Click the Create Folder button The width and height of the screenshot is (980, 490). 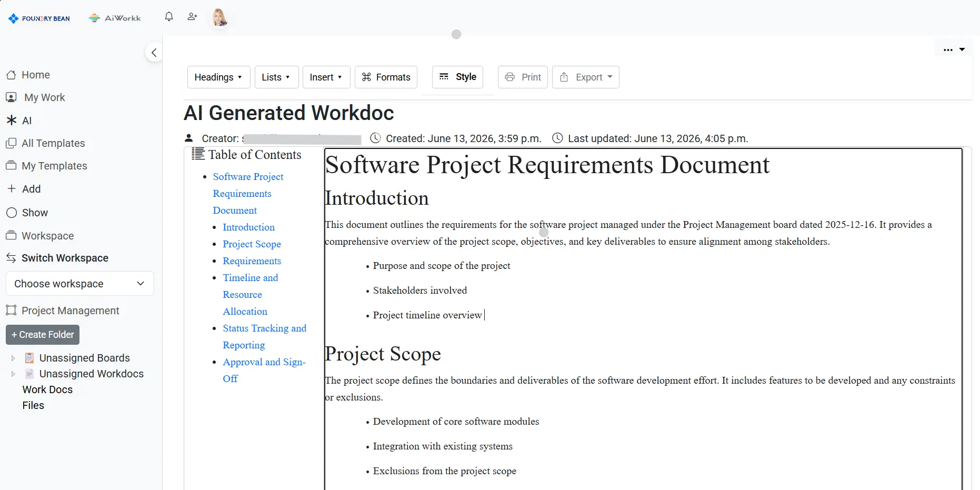tap(43, 335)
